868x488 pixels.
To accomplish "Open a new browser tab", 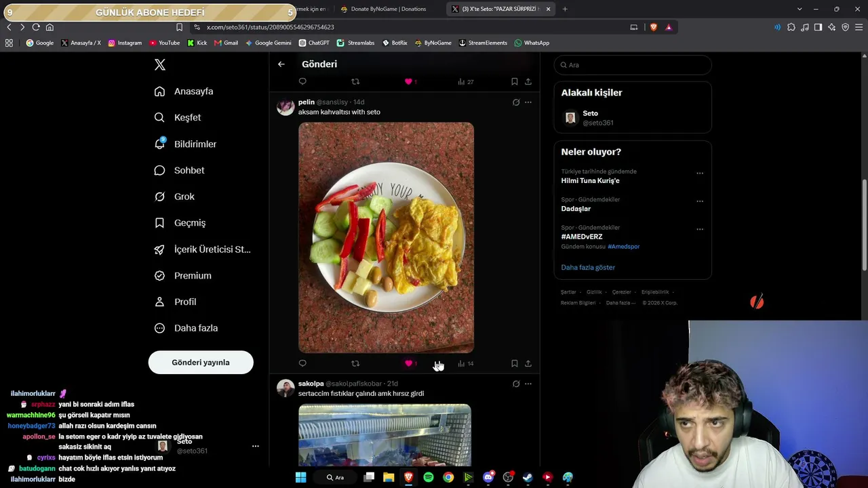I will pos(565,9).
